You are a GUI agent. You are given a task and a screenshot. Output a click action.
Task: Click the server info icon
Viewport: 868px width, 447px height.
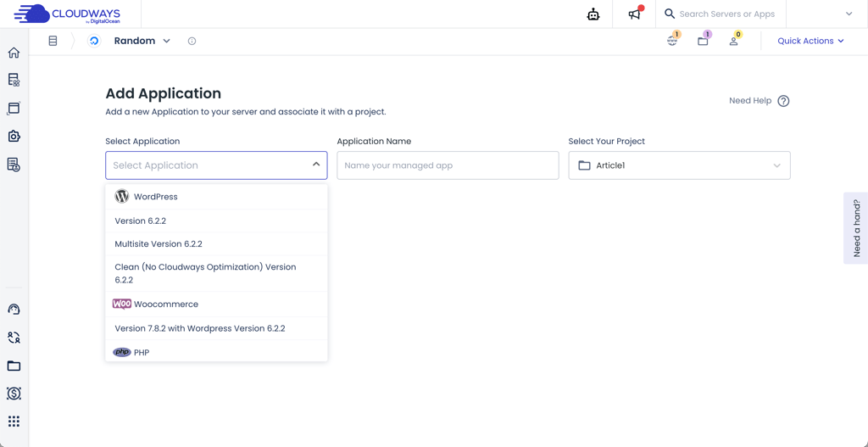pos(192,41)
